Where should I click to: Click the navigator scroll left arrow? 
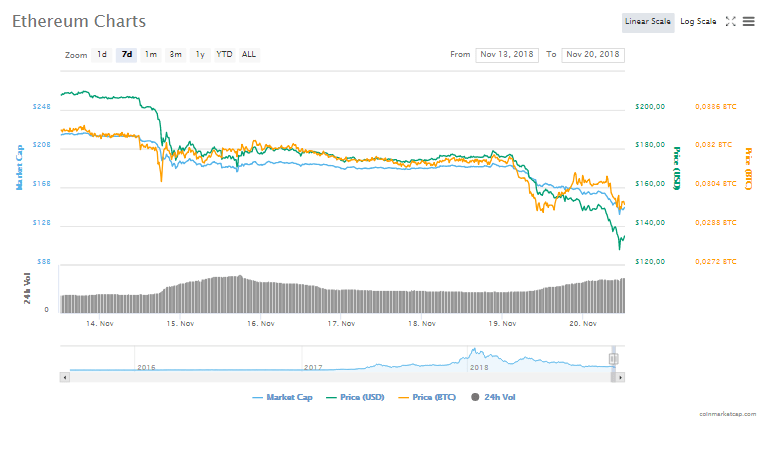pos(65,378)
